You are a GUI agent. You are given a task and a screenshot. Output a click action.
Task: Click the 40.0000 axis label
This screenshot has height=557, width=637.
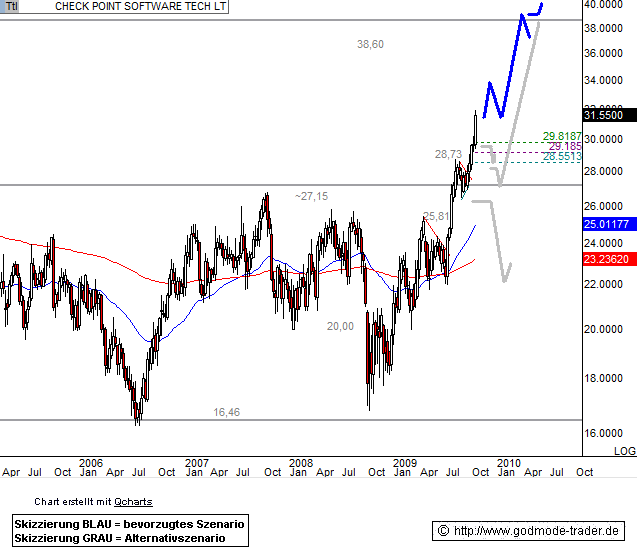(x=603, y=4)
